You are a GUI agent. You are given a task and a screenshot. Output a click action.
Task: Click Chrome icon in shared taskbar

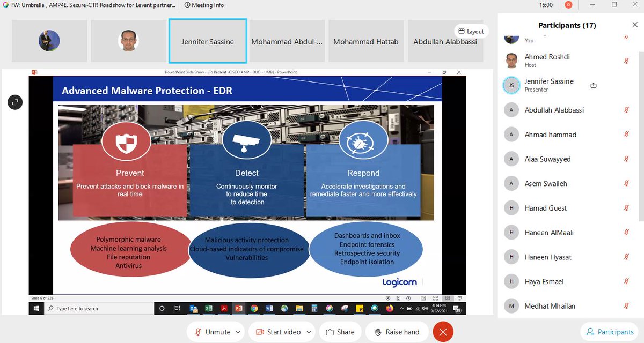(254, 308)
